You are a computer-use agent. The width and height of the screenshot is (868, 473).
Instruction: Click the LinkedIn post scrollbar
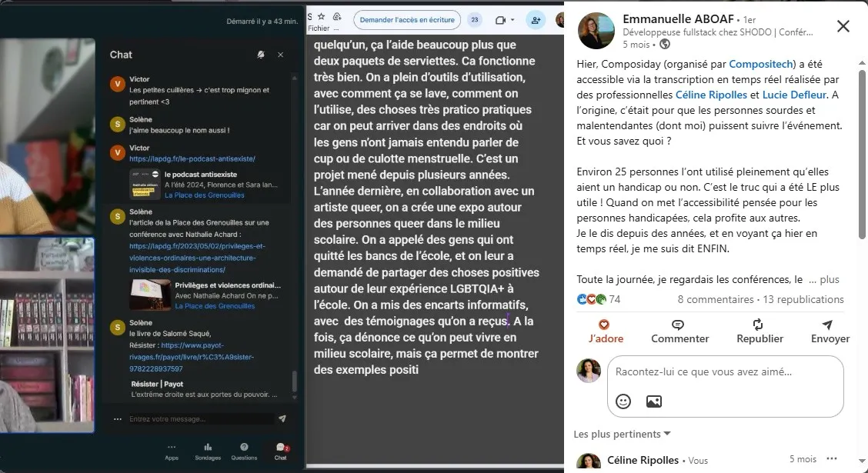(862, 155)
